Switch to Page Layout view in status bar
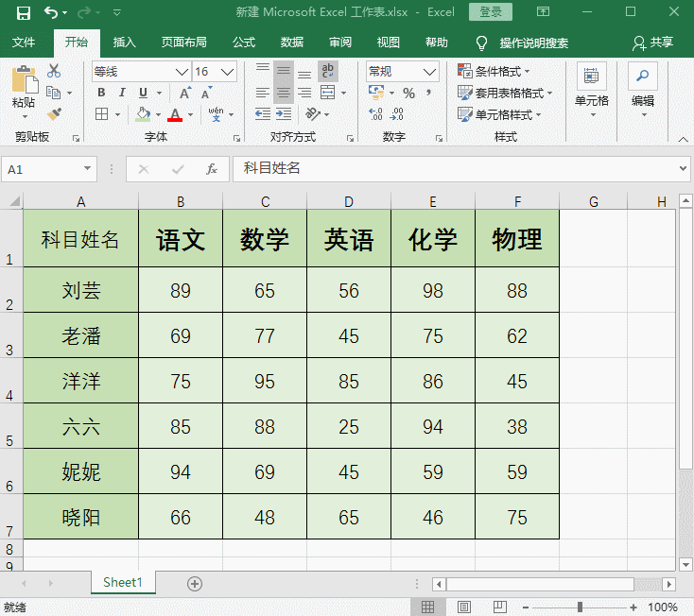This screenshot has height=616, width=694. click(464, 607)
